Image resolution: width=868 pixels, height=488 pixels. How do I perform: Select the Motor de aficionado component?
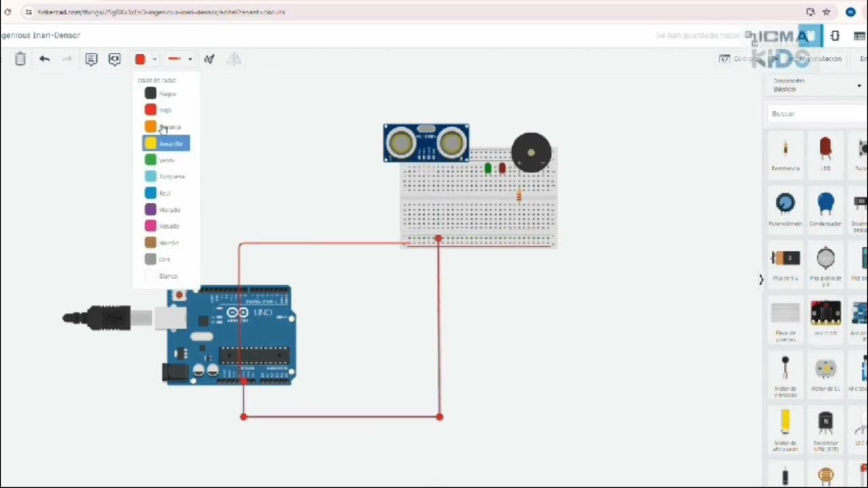[x=785, y=430]
